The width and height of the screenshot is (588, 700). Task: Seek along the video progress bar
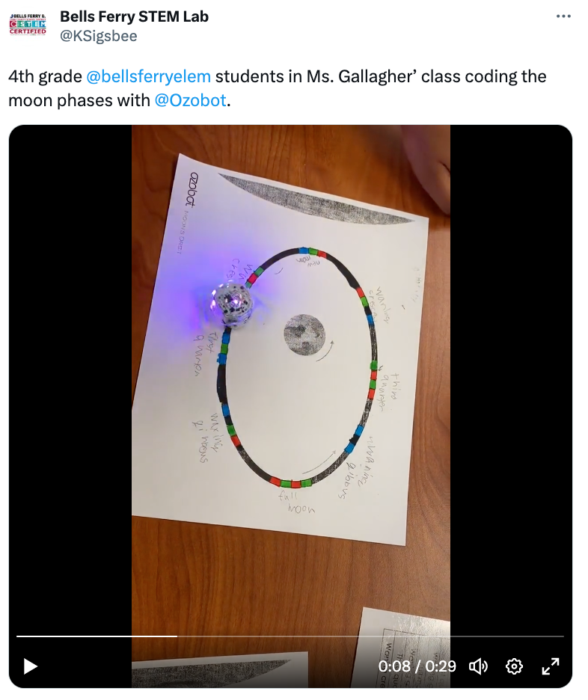[x=290, y=636]
